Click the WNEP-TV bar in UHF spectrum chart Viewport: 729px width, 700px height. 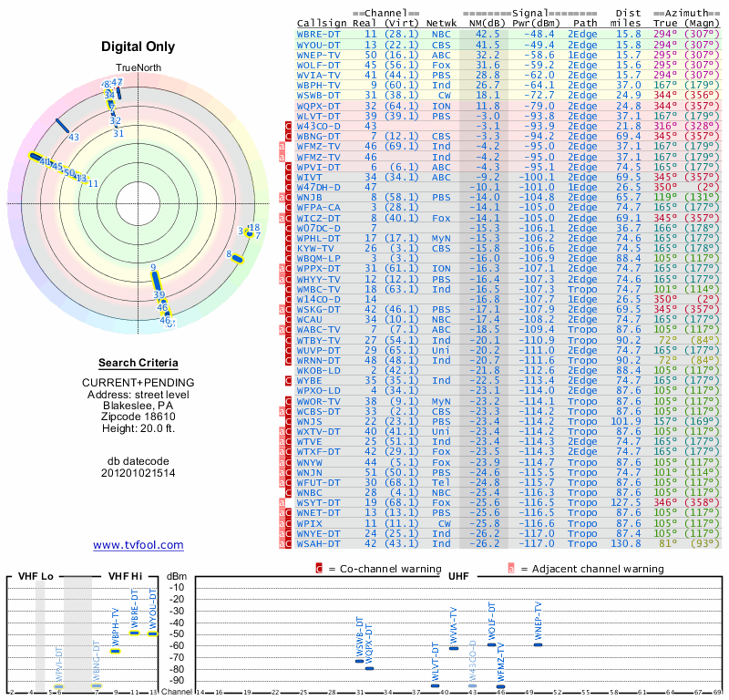pyautogui.click(x=538, y=643)
